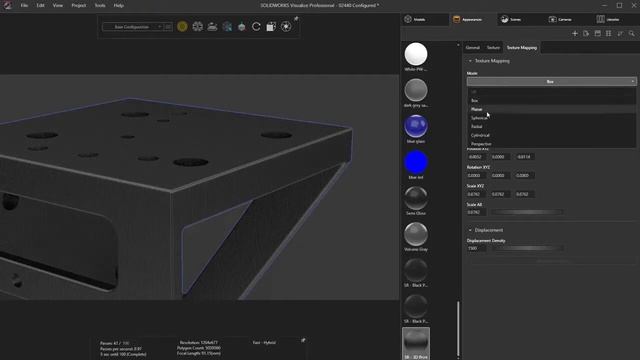Choose Spherical mapping mode
The width and height of the screenshot is (640, 360).
coord(551,118)
